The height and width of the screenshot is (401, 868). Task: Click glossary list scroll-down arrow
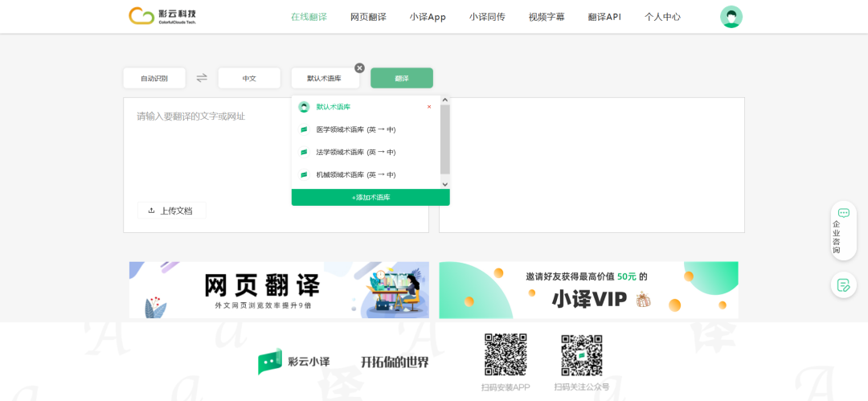(x=445, y=185)
